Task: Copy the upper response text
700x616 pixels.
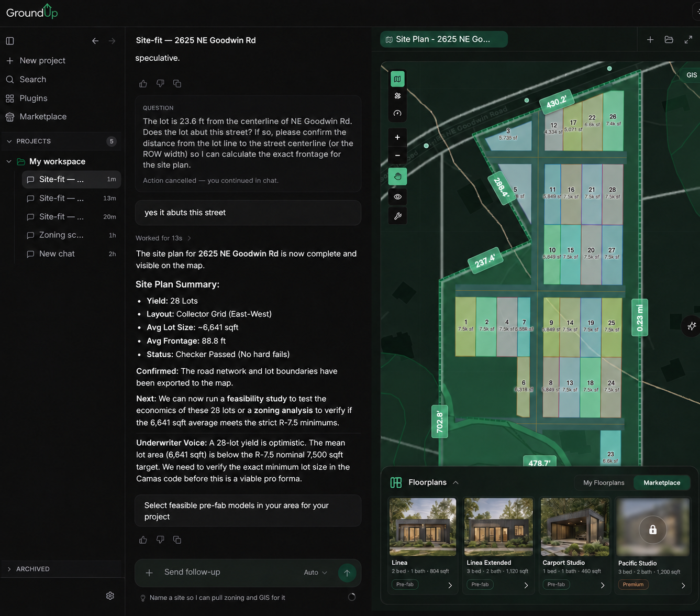Action: (177, 83)
